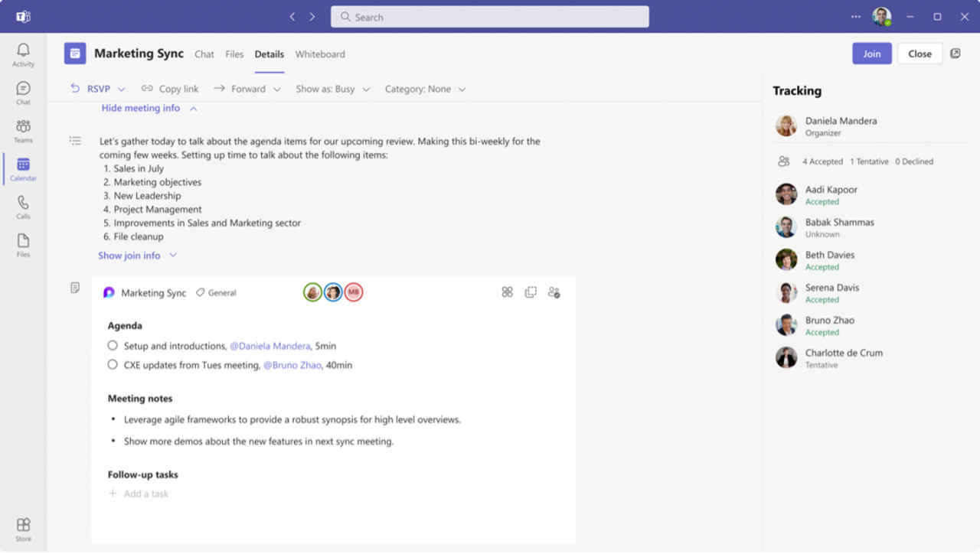The height and width of the screenshot is (554, 980).
Task: Check off the CXE updates agenda item
Action: [112, 364]
